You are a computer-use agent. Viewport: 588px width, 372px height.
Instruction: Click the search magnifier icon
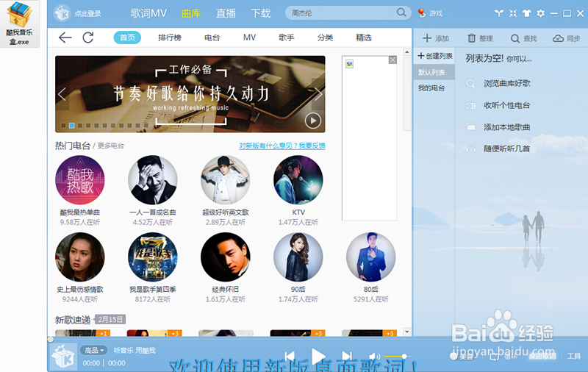401,12
